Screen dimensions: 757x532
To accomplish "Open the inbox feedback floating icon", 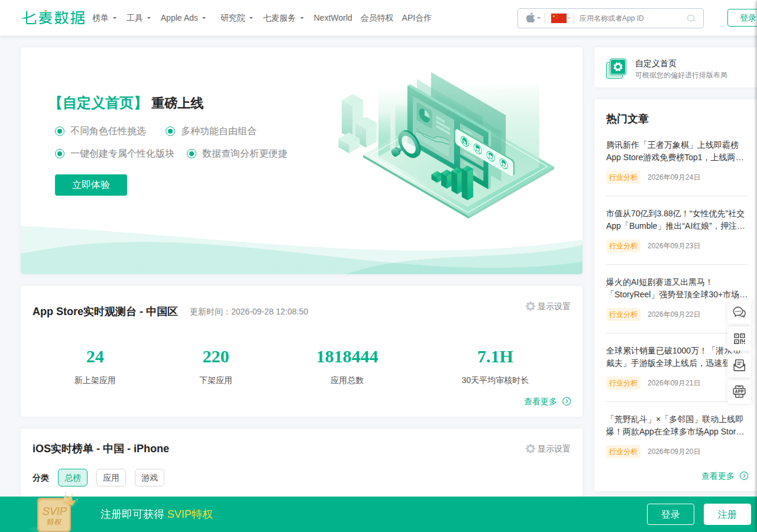I will (739, 365).
